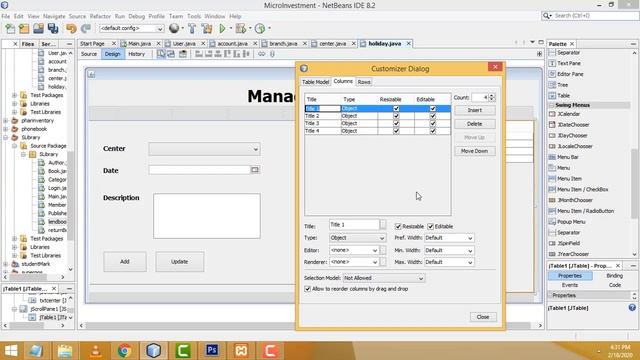Open the default config dropdown
This screenshot has width=640, height=360.
(131, 28)
